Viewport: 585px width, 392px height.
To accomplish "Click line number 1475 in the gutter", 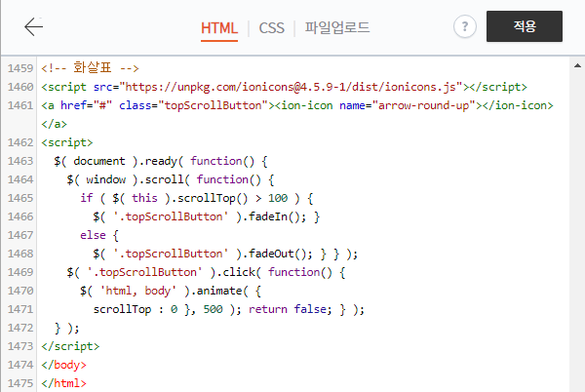I will pyautogui.click(x=20, y=383).
